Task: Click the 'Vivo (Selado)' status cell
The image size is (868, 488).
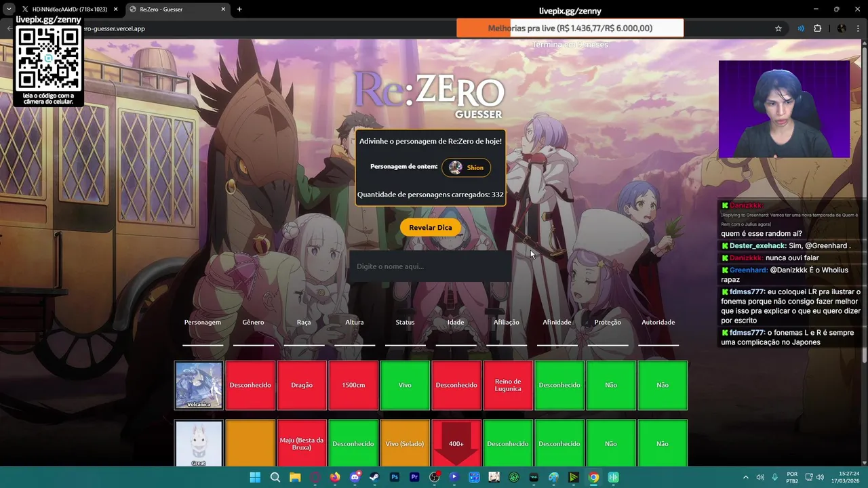Action: [x=405, y=443]
